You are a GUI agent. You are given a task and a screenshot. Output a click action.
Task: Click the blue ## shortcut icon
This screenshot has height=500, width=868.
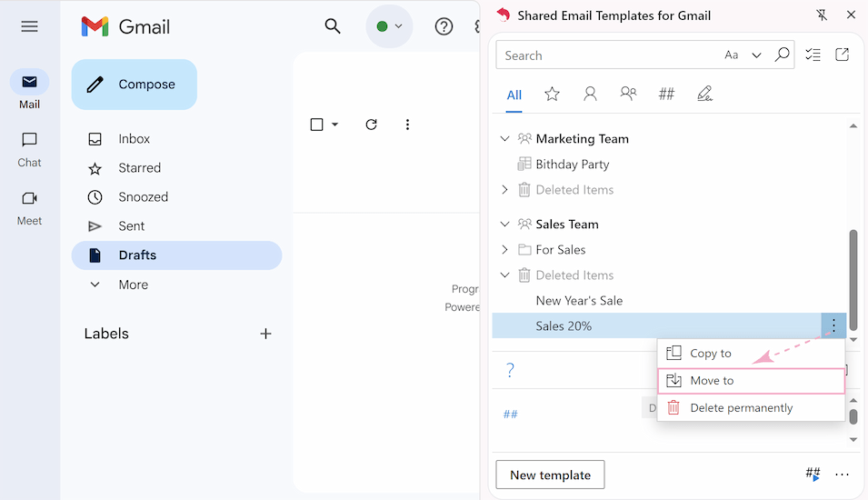[x=511, y=415]
